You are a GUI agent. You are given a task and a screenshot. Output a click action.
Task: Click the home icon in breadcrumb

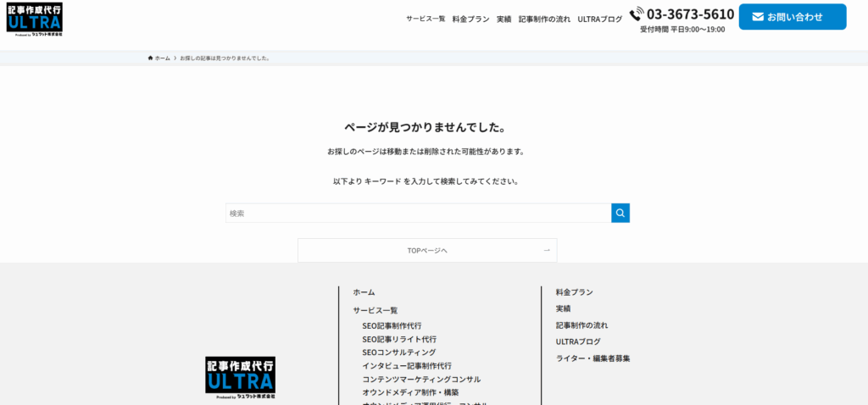point(150,58)
